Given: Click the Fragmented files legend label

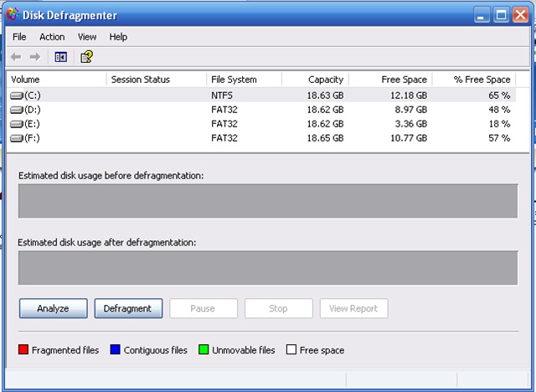Looking at the screenshot, I should click(x=65, y=350).
